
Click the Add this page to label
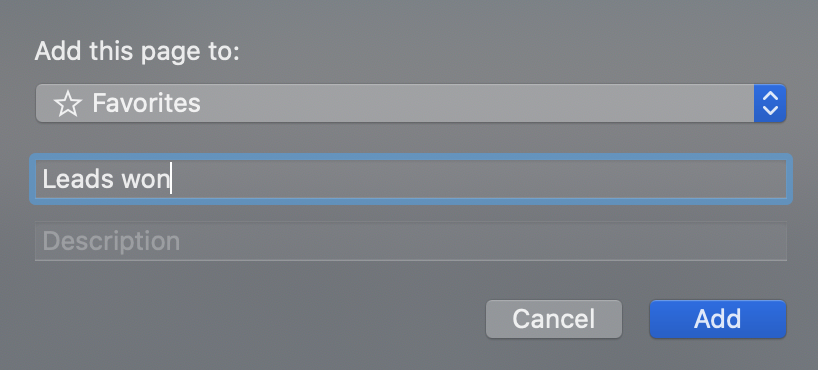coord(137,52)
